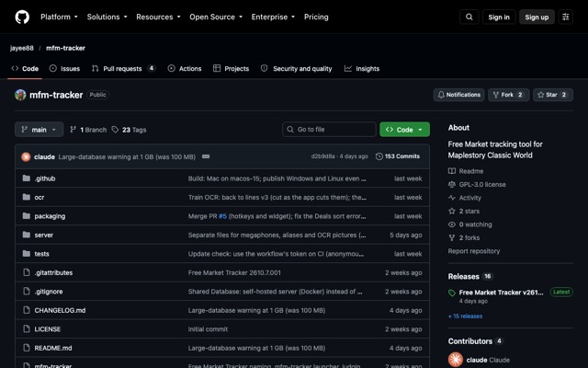Open the 153 Commits history

398,156
